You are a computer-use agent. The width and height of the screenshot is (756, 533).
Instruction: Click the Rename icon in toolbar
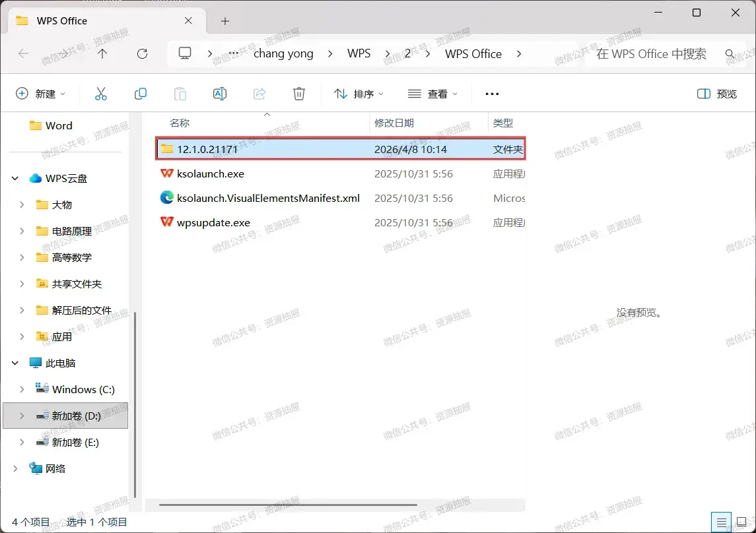220,94
